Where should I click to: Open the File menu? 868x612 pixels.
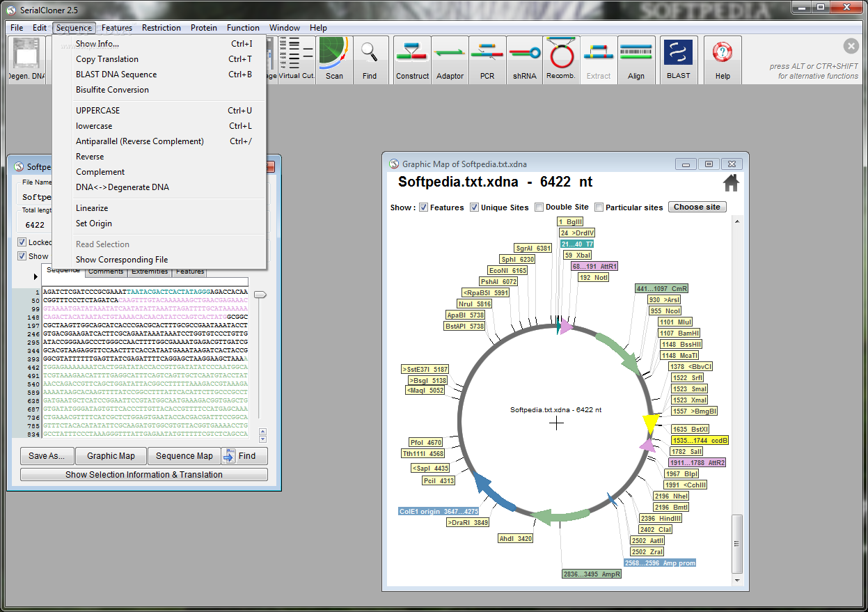point(17,28)
